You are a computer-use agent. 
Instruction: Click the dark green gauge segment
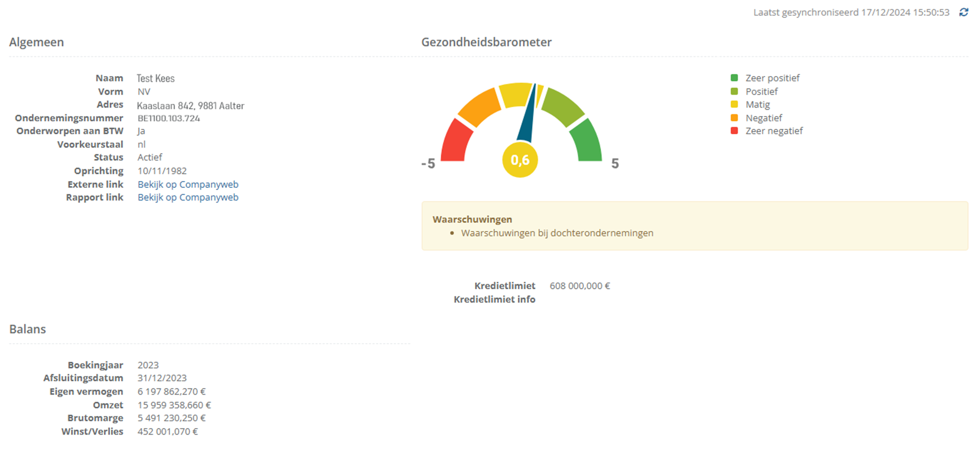tap(586, 144)
